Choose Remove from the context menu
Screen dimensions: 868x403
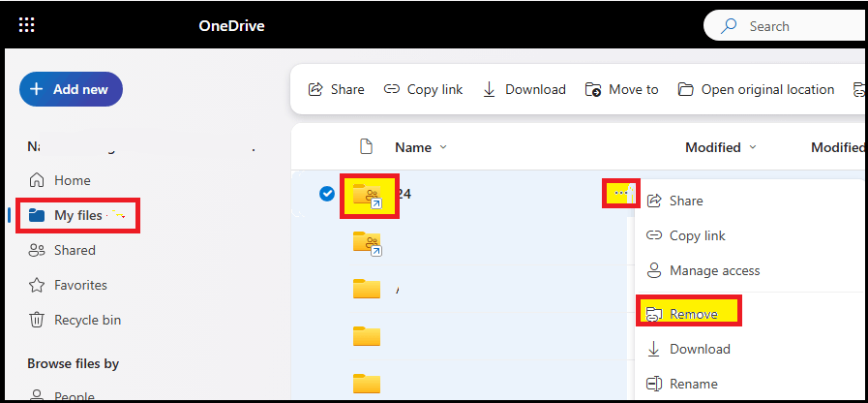click(682, 314)
